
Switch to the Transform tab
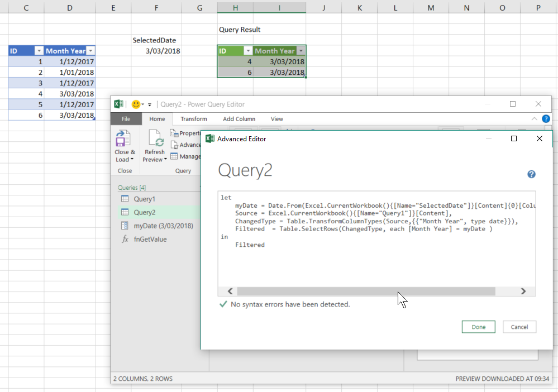pos(194,119)
